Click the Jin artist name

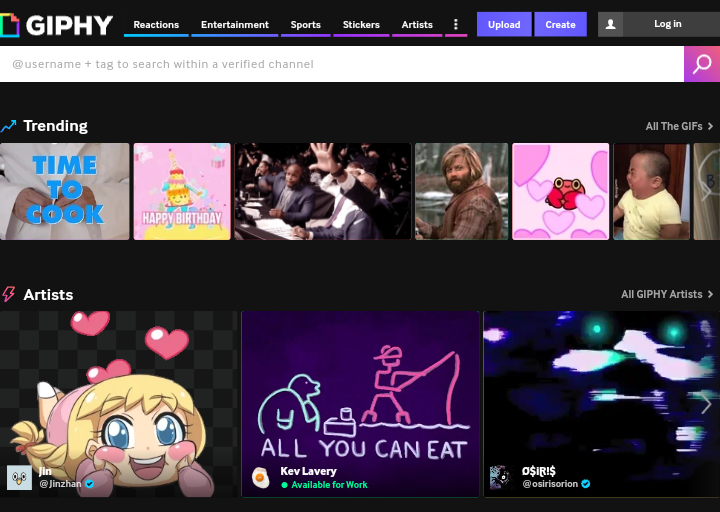pyautogui.click(x=45, y=471)
